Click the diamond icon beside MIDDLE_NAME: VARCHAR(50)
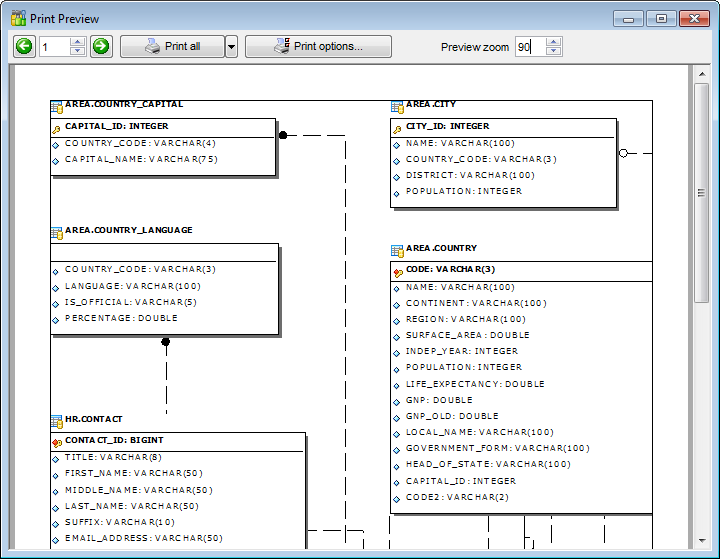This screenshot has width=720, height=559. tap(56, 492)
